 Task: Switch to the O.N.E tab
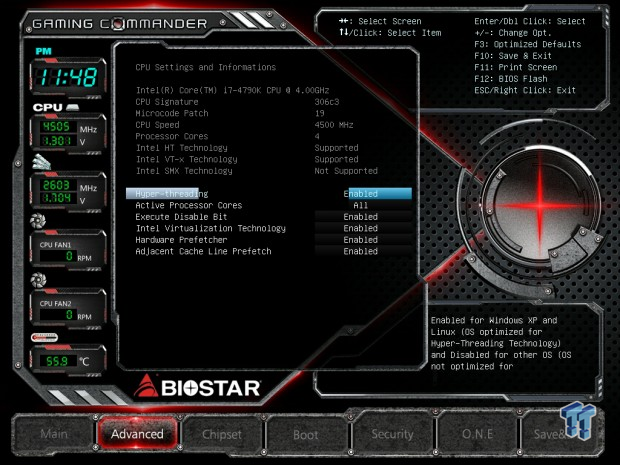[x=477, y=434]
